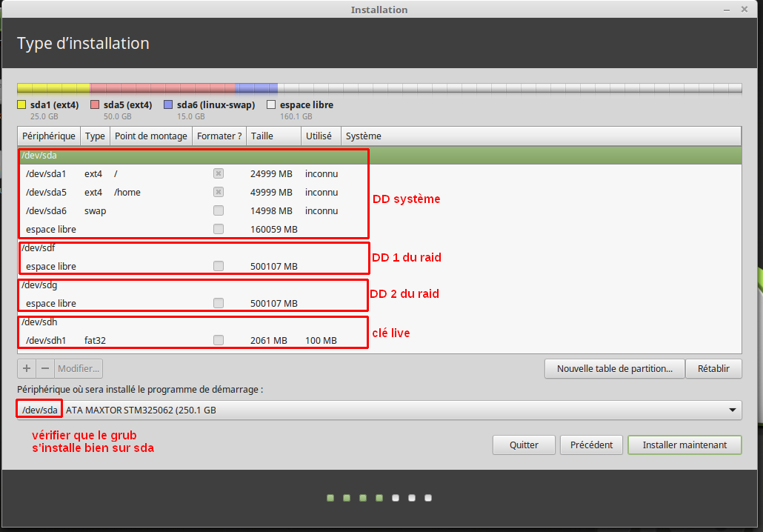Toggle format checkbox for /dev/sdh1 fat32
Viewport: 763px width, 532px height.
pos(219,341)
